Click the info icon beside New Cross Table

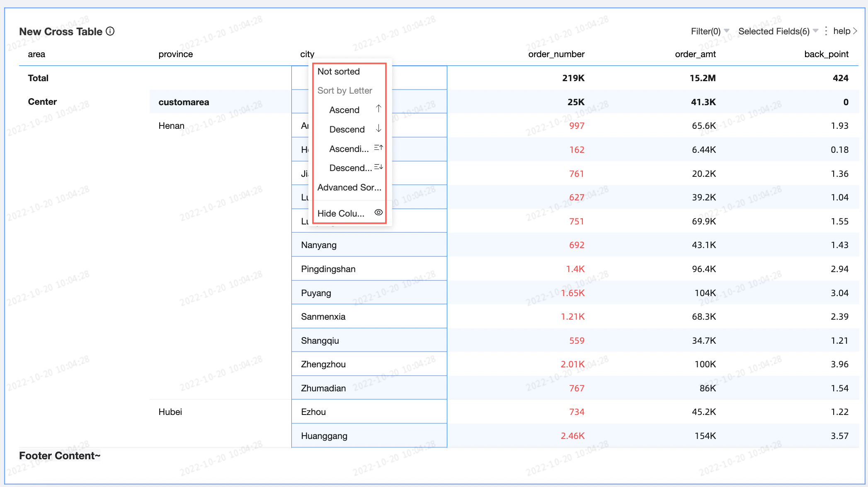tap(110, 31)
